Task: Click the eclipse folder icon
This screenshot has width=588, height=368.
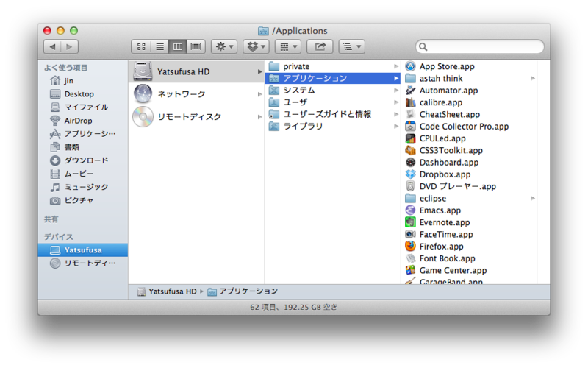Action: coord(411,198)
